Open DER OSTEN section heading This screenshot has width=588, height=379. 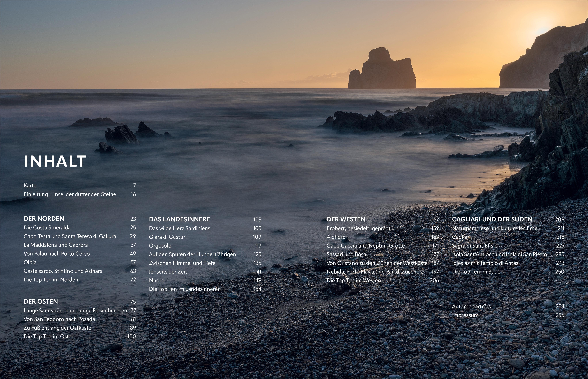pyautogui.click(x=41, y=301)
